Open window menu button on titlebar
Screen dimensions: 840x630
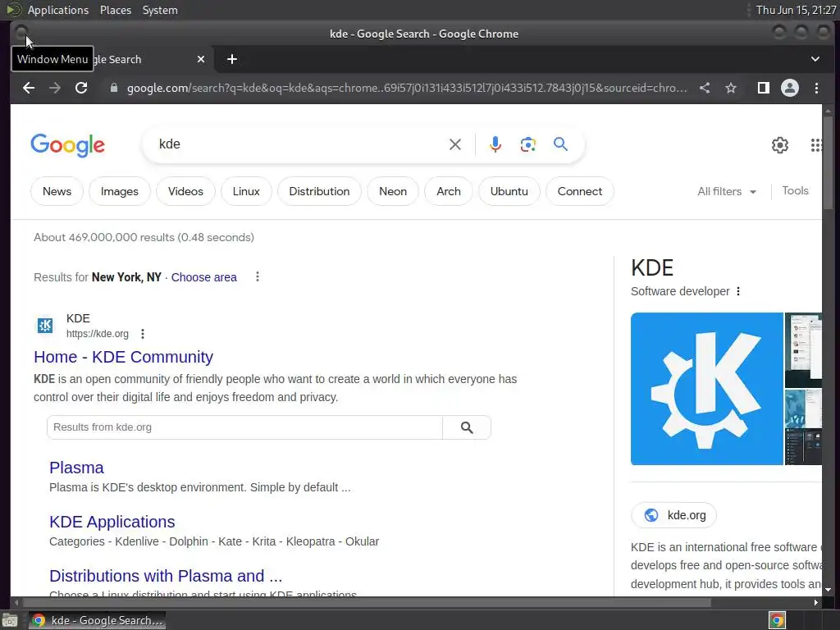21,33
